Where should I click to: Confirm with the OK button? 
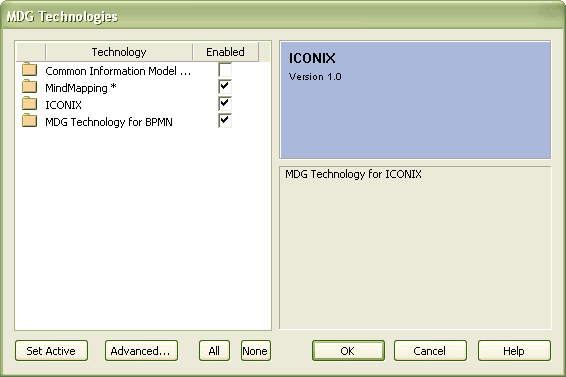coord(348,351)
